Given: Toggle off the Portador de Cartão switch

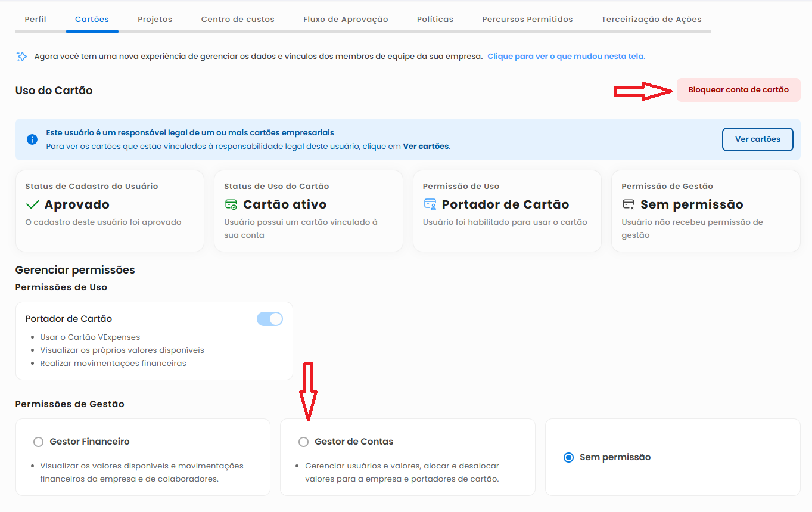Looking at the screenshot, I should point(269,319).
